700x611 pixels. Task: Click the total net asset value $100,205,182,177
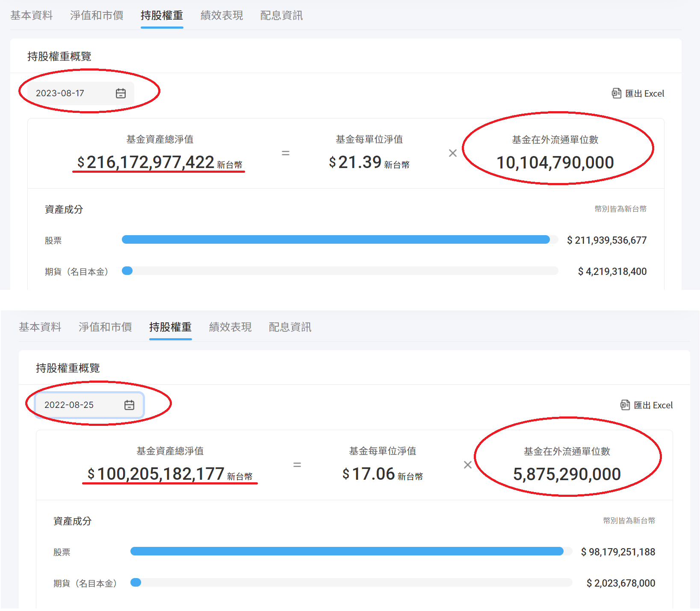[x=161, y=474]
